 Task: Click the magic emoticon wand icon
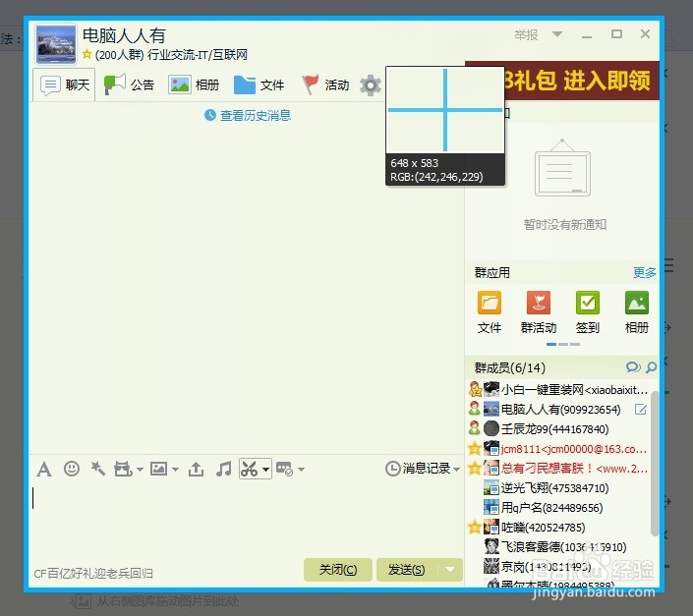coord(97,469)
